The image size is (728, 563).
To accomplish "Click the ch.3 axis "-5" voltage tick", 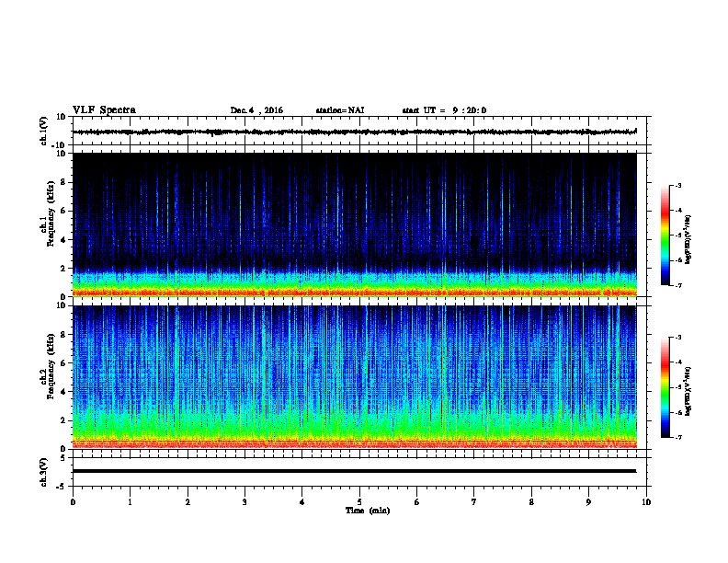I will pos(63,487).
